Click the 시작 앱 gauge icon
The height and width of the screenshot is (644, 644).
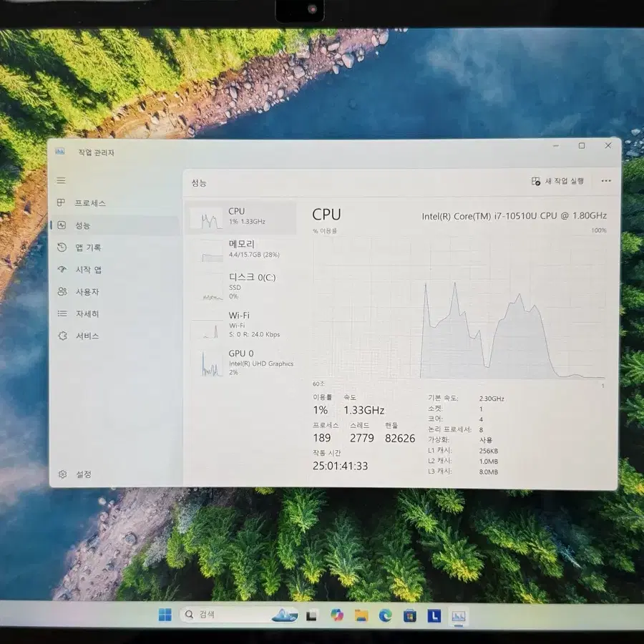coord(62,270)
